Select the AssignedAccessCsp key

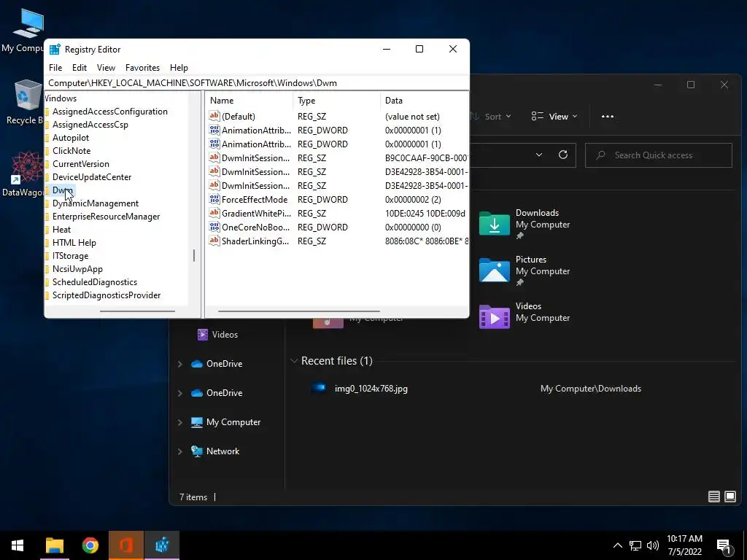pyautogui.click(x=90, y=124)
